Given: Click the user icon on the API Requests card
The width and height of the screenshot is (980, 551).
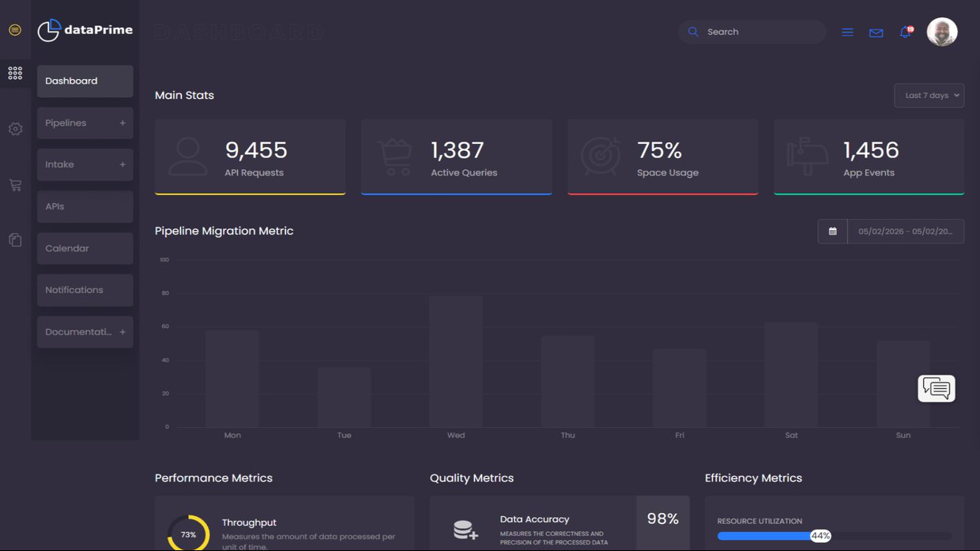Looking at the screenshot, I should [188, 157].
